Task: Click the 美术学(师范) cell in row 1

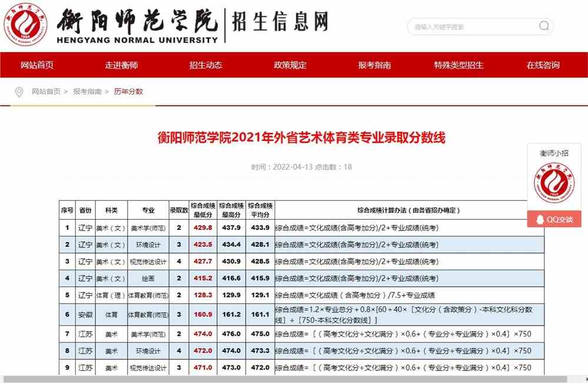Action: coord(148,228)
